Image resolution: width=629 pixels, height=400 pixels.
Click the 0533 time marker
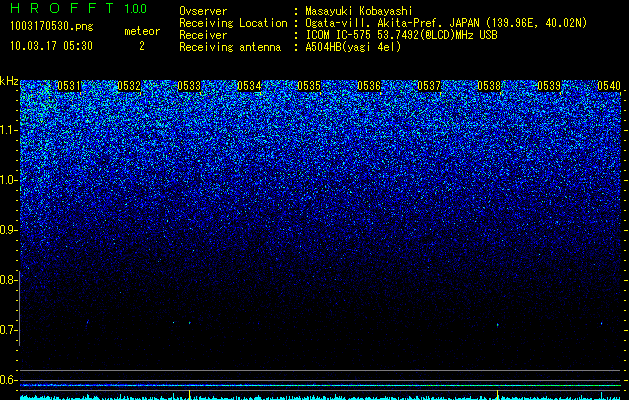189,86
